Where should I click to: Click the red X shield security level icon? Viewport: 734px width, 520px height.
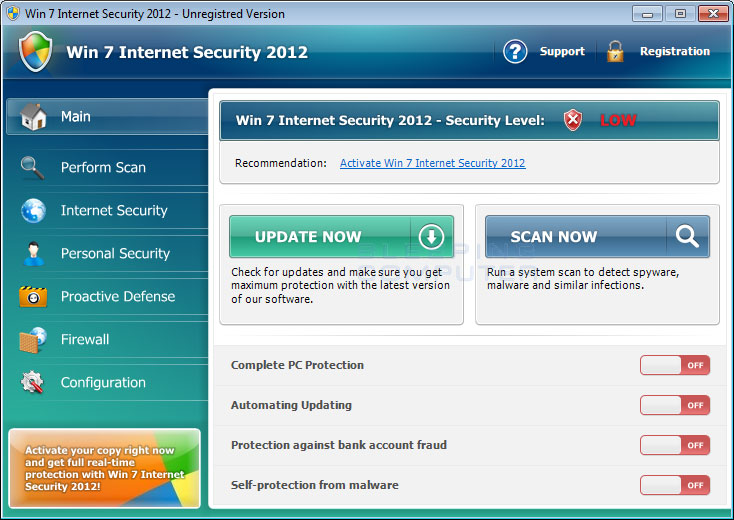pyautogui.click(x=573, y=120)
